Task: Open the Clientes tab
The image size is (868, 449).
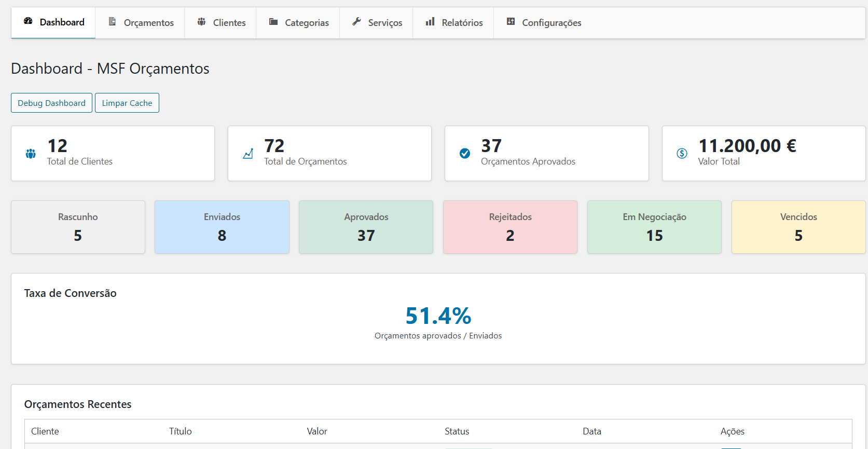Action: coord(221,23)
